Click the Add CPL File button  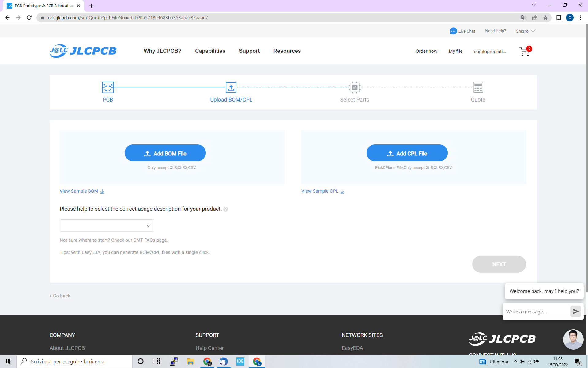pyautogui.click(x=407, y=153)
